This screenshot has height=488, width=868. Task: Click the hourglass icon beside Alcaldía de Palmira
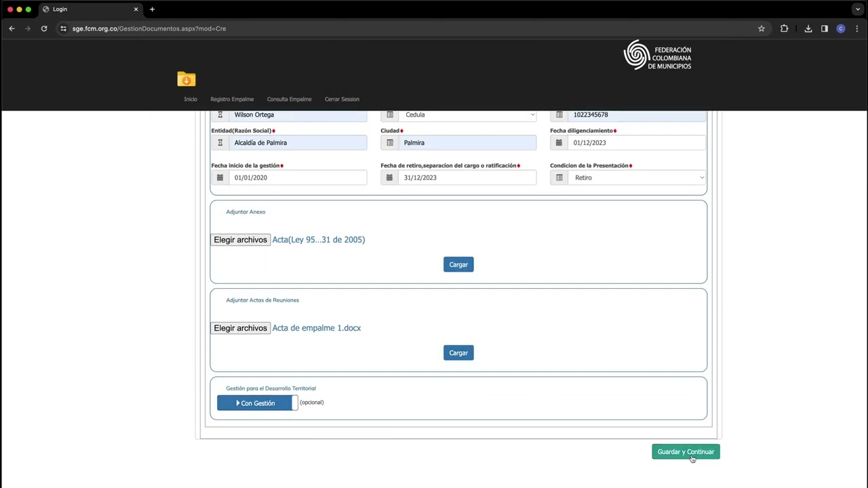click(220, 142)
